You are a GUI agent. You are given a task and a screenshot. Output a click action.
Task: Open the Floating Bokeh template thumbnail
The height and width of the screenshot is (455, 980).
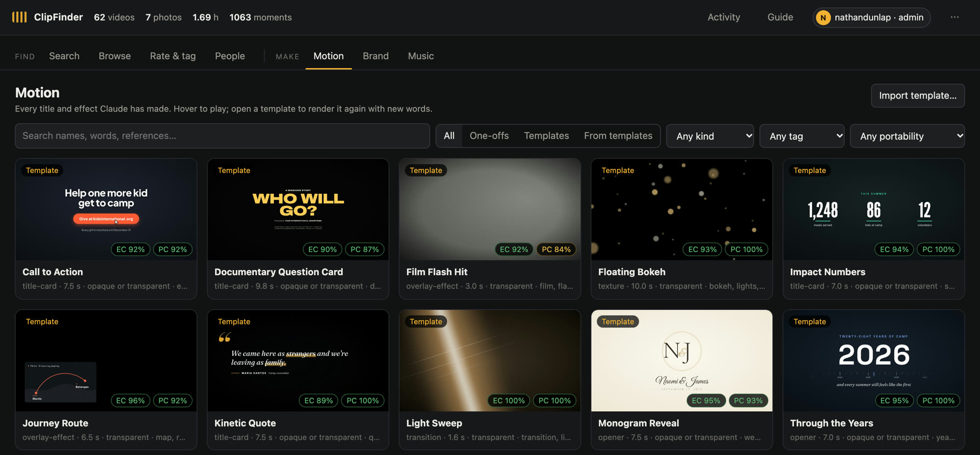pyautogui.click(x=682, y=209)
